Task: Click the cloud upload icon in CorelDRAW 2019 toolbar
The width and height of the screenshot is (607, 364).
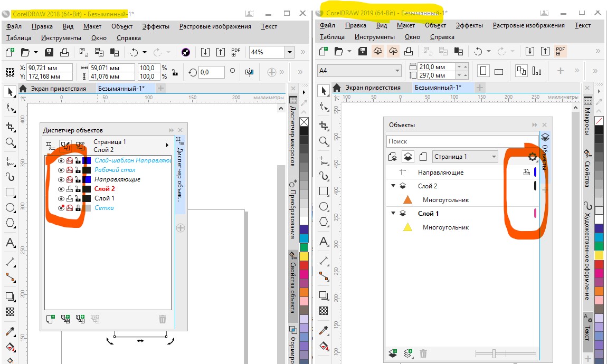Action: tap(393, 51)
